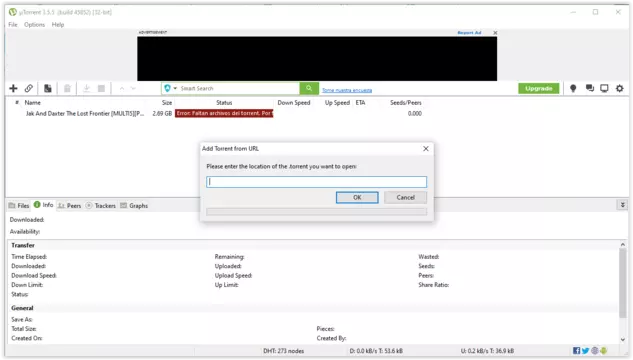Open the 'Toma nuestra encuesta' link
Screen dimensions: 633x360
(x=347, y=90)
